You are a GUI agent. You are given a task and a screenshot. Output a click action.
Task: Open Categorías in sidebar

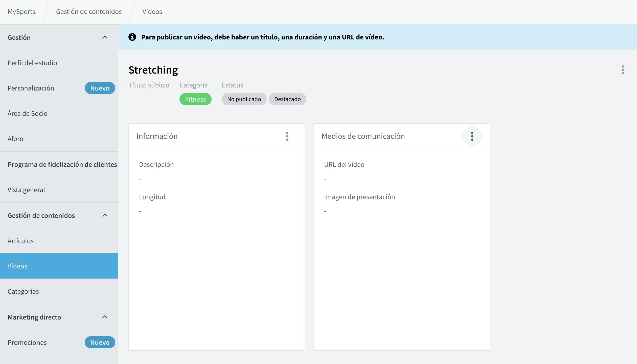pos(59,291)
